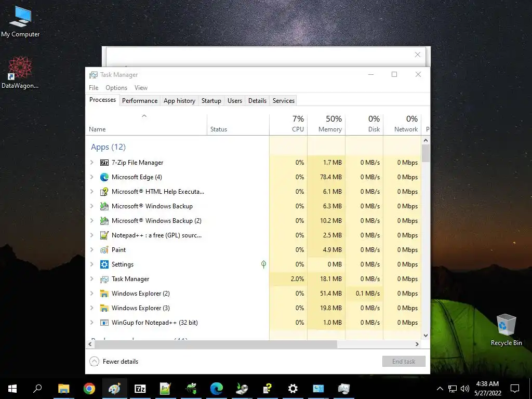Click the Windows Explorer (3) folder icon
This screenshot has height=399, width=532.
click(x=104, y=308)
